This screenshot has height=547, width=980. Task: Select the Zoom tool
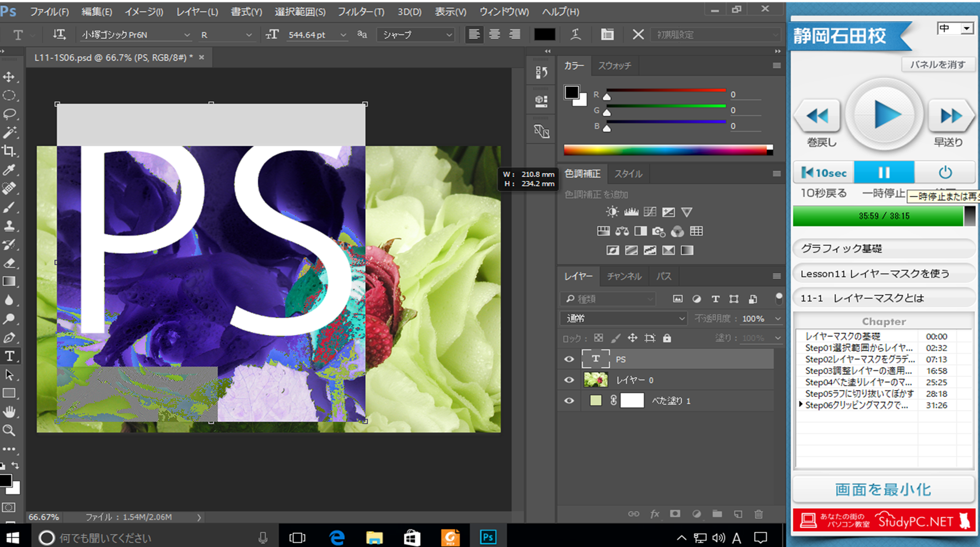pyautogui.click(x=9, y=431)
